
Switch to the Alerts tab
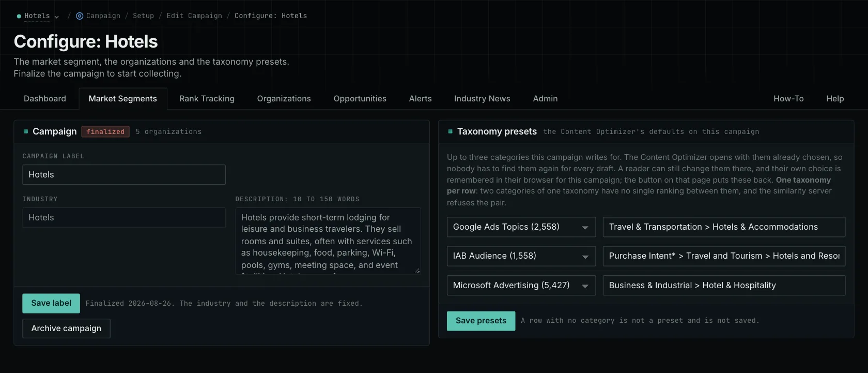pyautogui.click(x=420, y=99)
